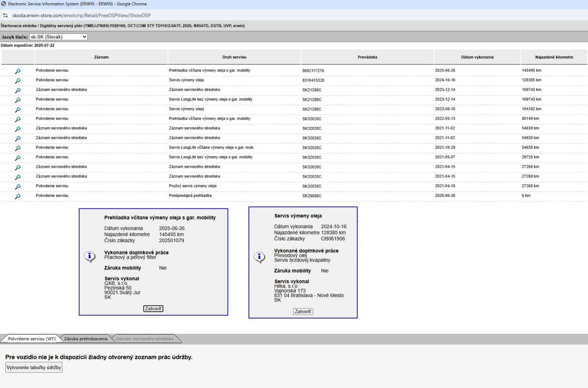The image size is (588, 388).
Task: Click mileage value 29735 km
Action: click(530, 157)
